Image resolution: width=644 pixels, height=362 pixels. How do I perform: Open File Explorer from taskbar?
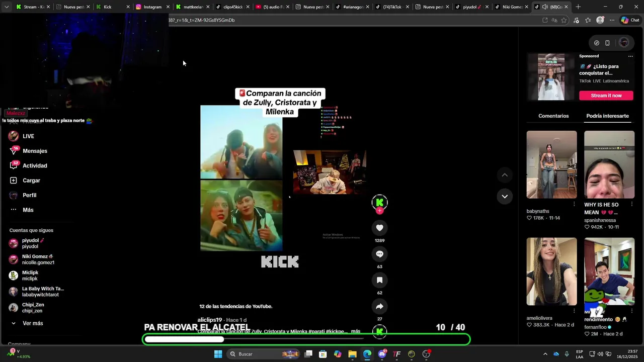(352, 354)
